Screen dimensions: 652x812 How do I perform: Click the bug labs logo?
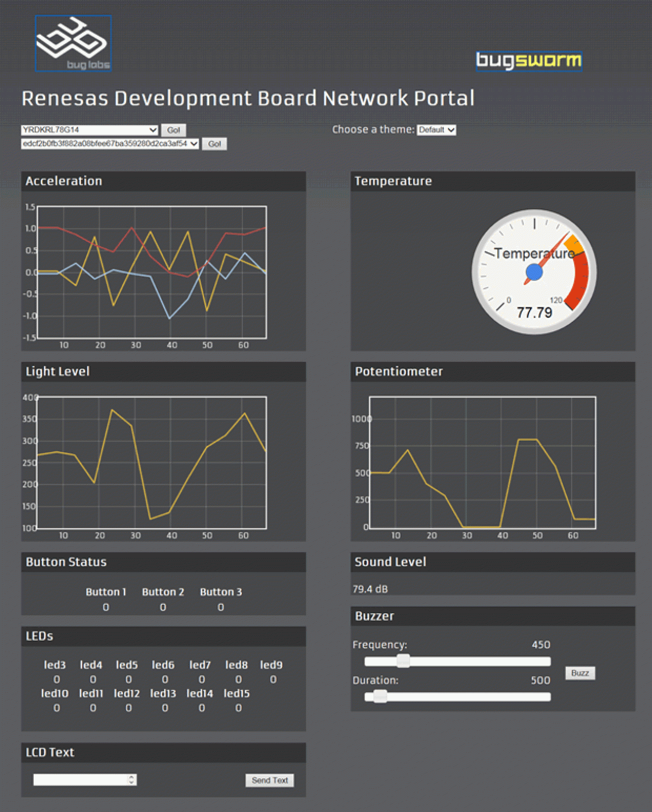[73, 44]
